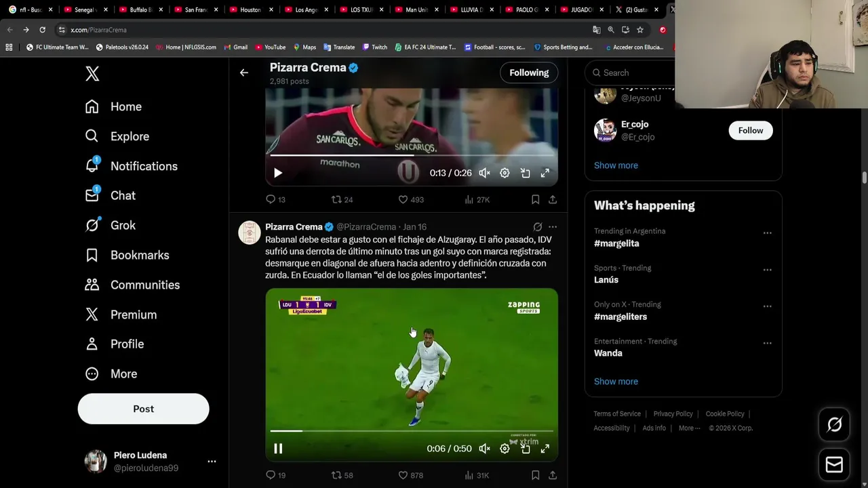
Task: Share the post with 493 likes
Action: 553,199
